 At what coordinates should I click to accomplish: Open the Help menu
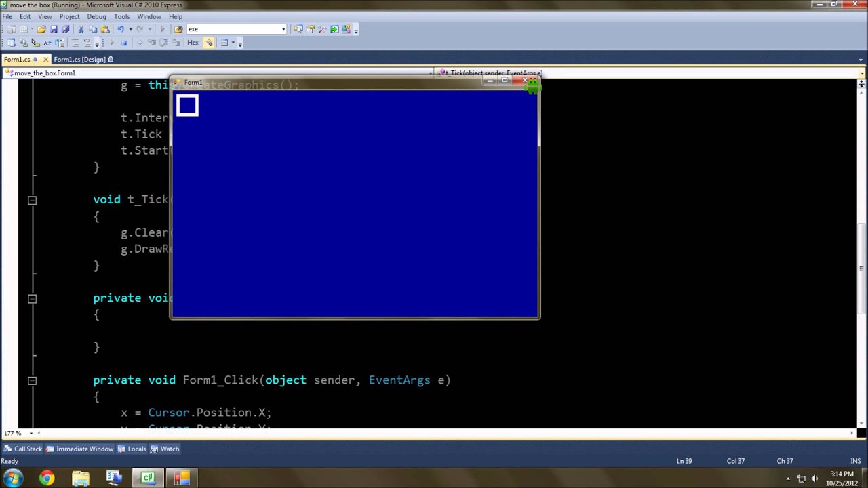point(175,16)
